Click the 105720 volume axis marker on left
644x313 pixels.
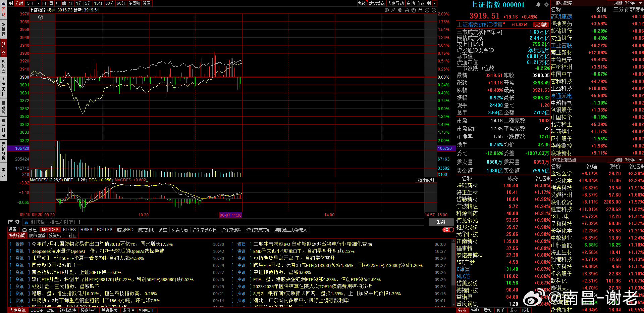click(18, 148)
